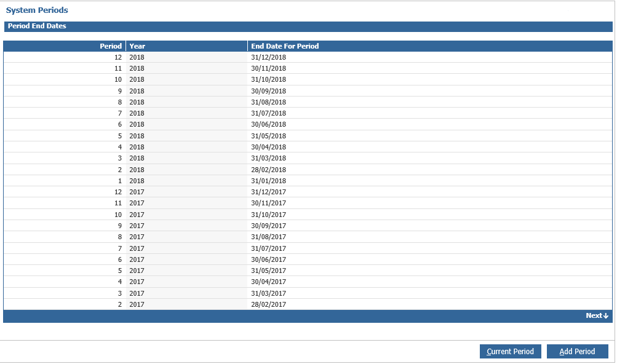Screen dimensions: 617x364
Task: Select the period 10 of 2018 row
Action: [x=246, y=79]
